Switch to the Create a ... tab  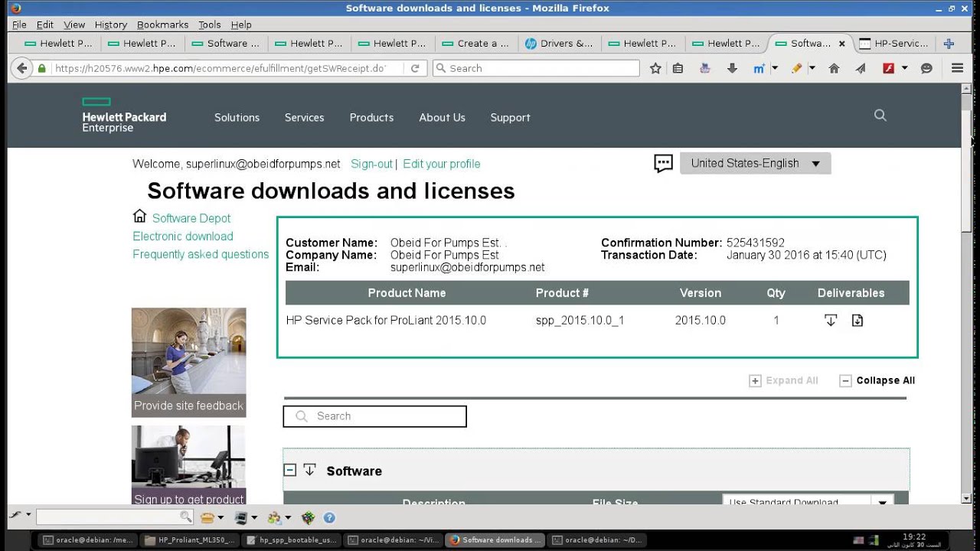(x=475, y=44)
